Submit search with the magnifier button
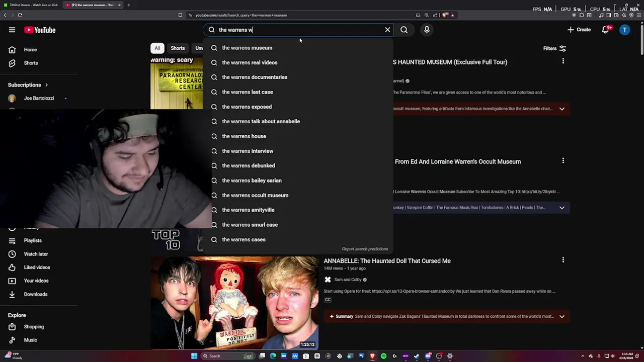 pos(404,30)
